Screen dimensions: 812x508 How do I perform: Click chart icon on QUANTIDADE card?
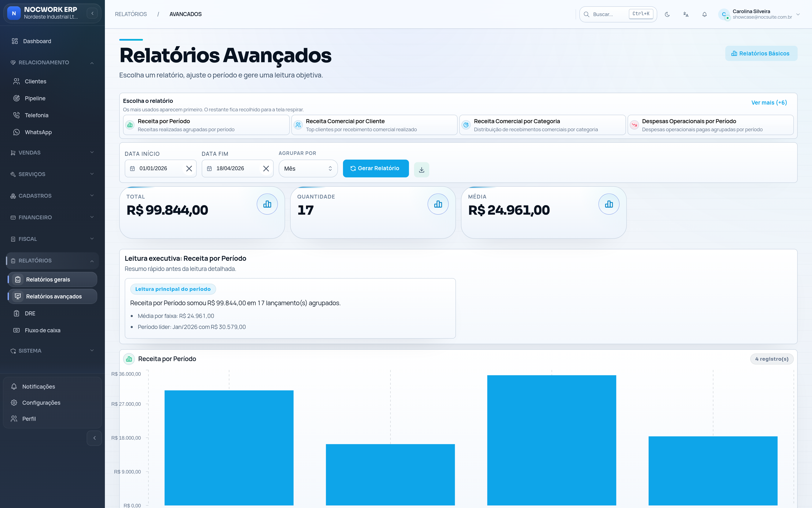(438, 204)
